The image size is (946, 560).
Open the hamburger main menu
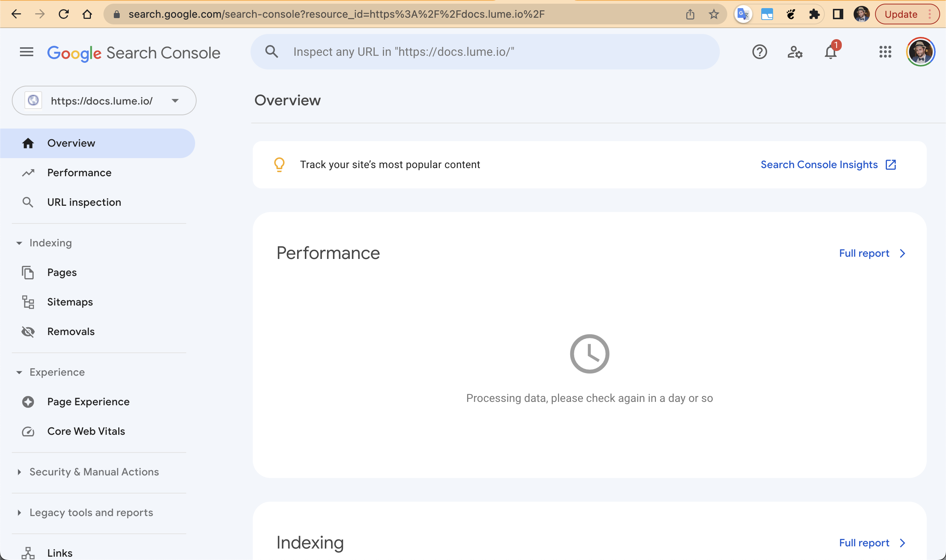[x=27, y=52]
